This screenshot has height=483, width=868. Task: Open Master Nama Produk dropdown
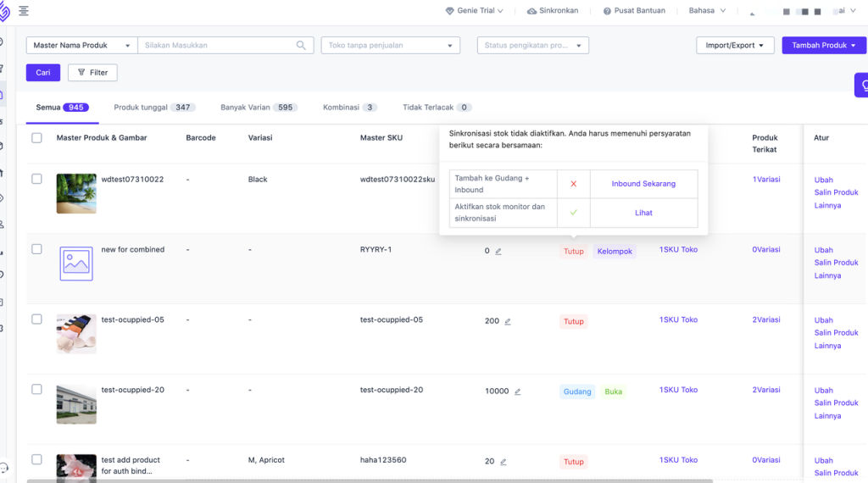coord(82,46)
